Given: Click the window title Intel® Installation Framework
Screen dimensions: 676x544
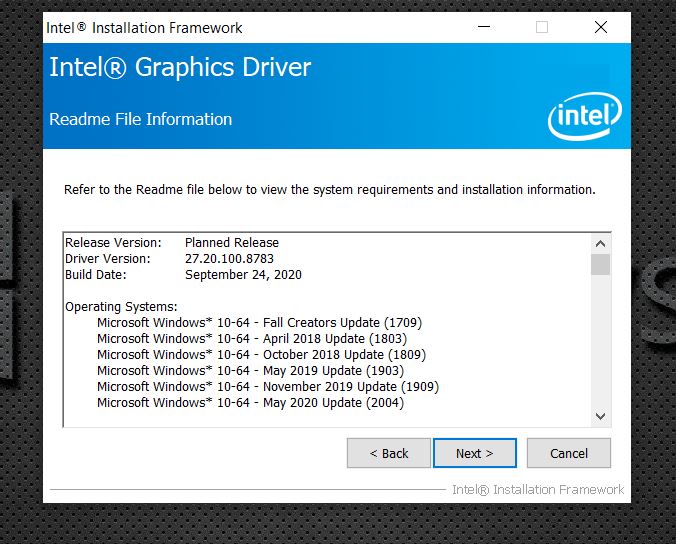Looking at the screenshot, I should [x=144, y=28].
